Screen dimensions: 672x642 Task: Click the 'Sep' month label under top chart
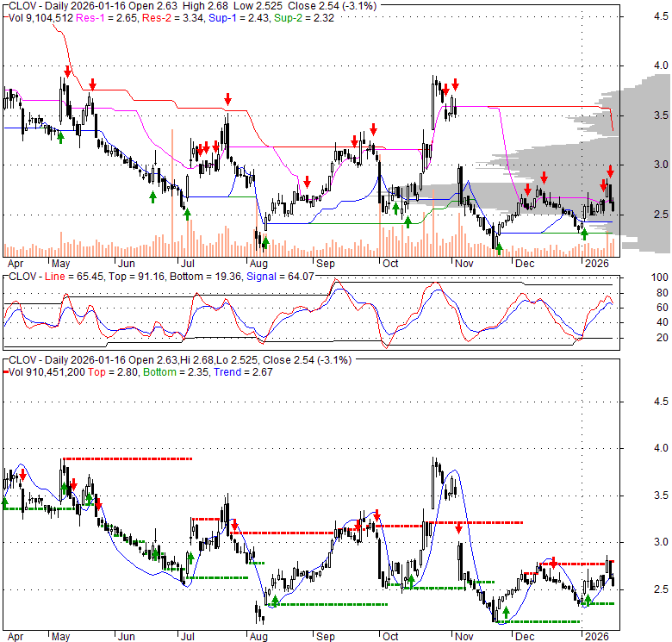[x=326, y=264]
